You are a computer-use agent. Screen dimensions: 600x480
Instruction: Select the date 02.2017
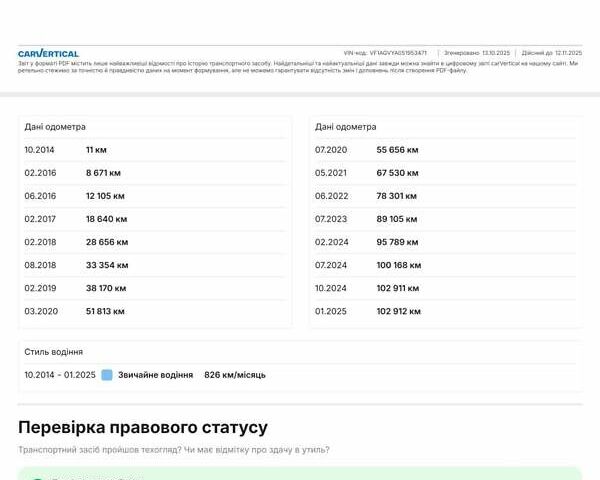click(x=40, y=219)
